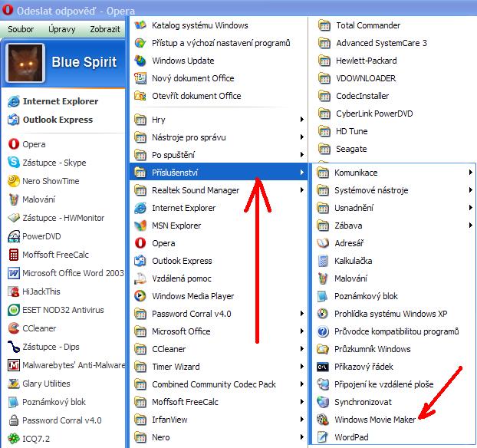The height and width of the screenshot is (448, 477).
Task: Click the Skype shortcut icon
Action: click(14, 162)
